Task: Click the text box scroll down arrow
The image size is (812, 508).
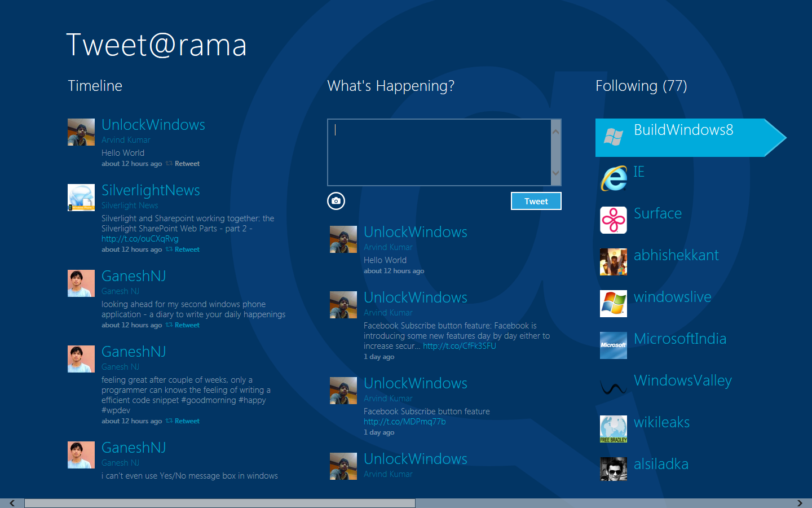Action: click(x=556, y=173)
